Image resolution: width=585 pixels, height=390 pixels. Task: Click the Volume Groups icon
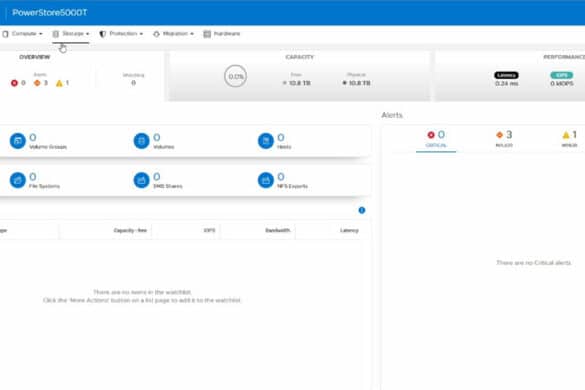tap(18, 141)
